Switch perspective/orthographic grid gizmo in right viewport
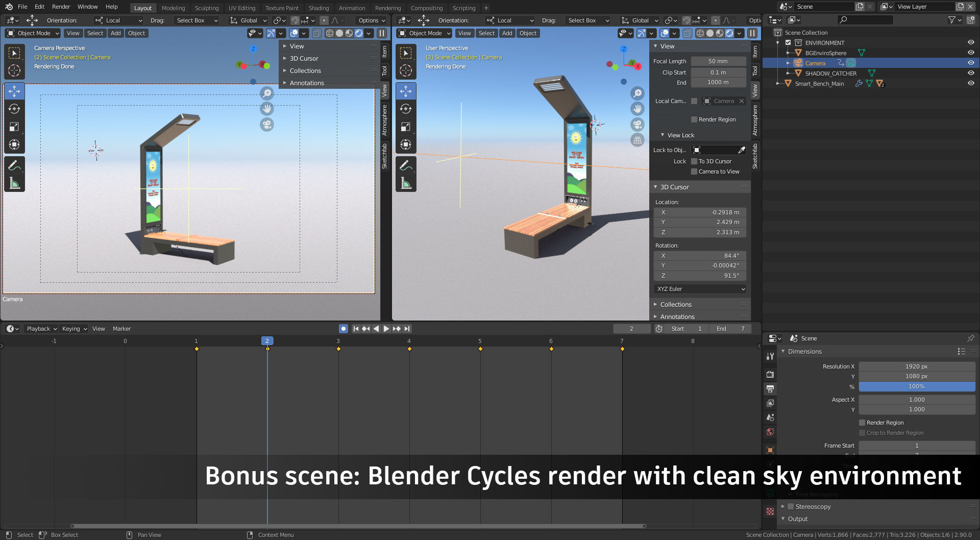 (x=638, y=140)
